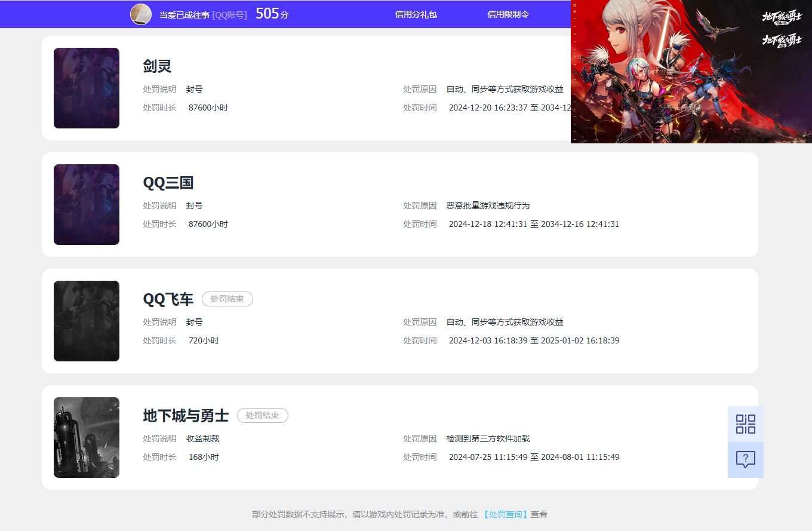The height and width of the screenshot is (531, 812).
Task: Select the QQ飞车 card title
Action: click(x=168, y=299)
